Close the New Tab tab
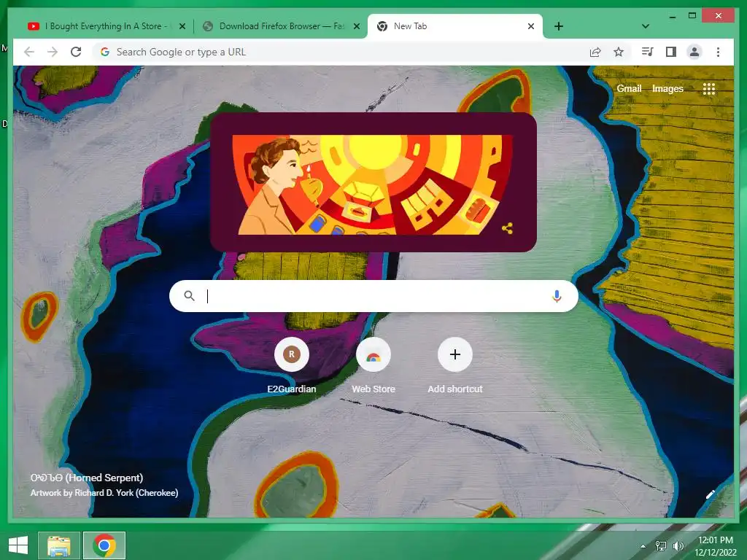This screenshot has width=747, height=560. (531, 27)
